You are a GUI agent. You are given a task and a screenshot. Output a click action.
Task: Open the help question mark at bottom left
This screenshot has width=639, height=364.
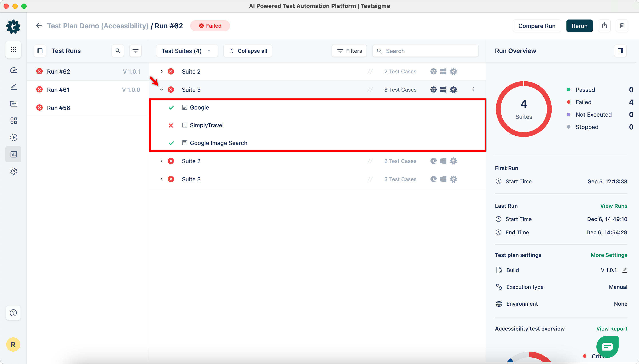pos(13,313)
